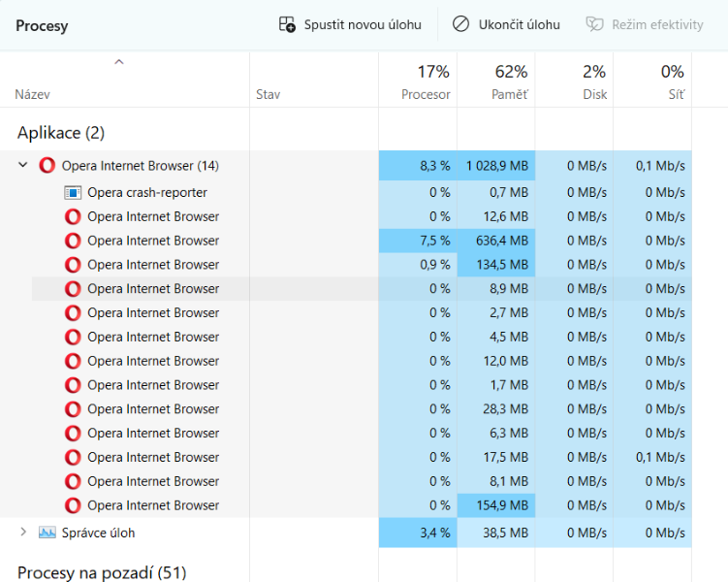The width and height of the screenshot is (728, 582).
Task: Select the Opera crash-reporter process name
Action: [x=147, y=192]
